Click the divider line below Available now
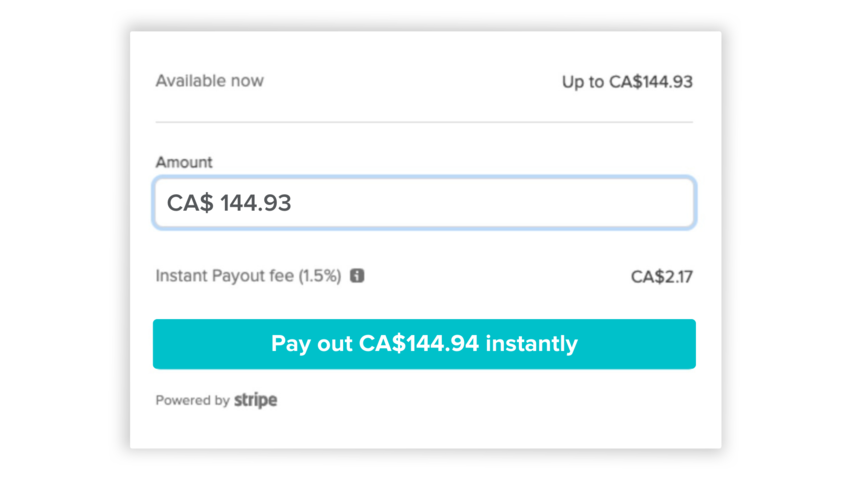 point(424,122)
